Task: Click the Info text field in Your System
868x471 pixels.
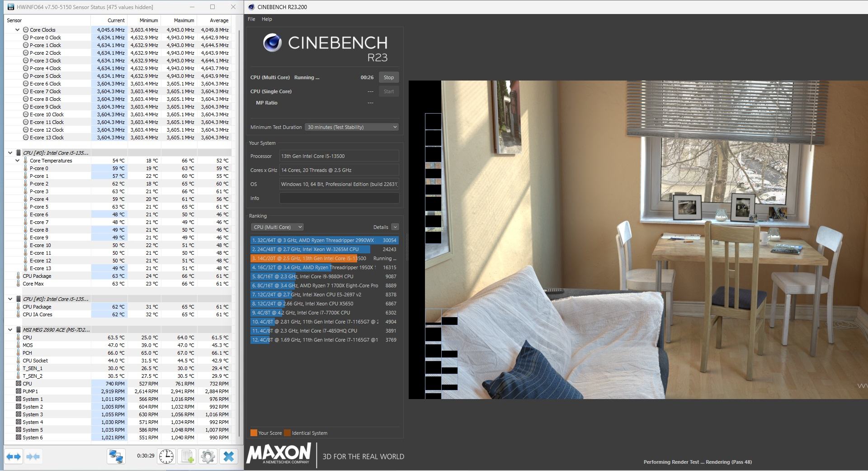Action: tap(339, 198)
